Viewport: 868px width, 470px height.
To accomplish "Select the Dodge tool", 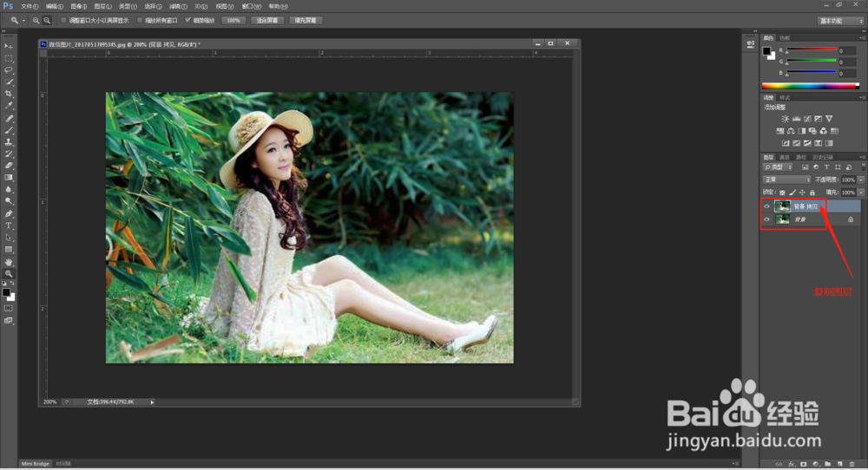I will [x=9, y=201].
